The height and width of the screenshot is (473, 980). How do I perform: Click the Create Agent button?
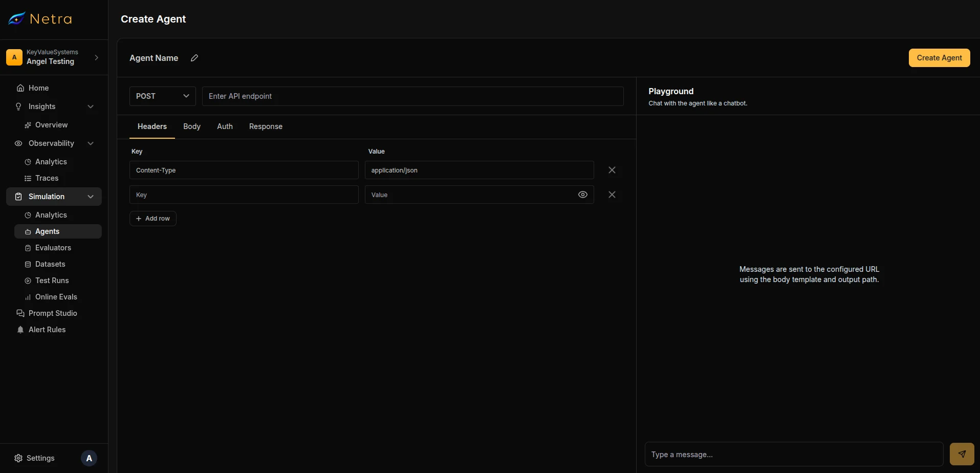click(x=940, y=58)
